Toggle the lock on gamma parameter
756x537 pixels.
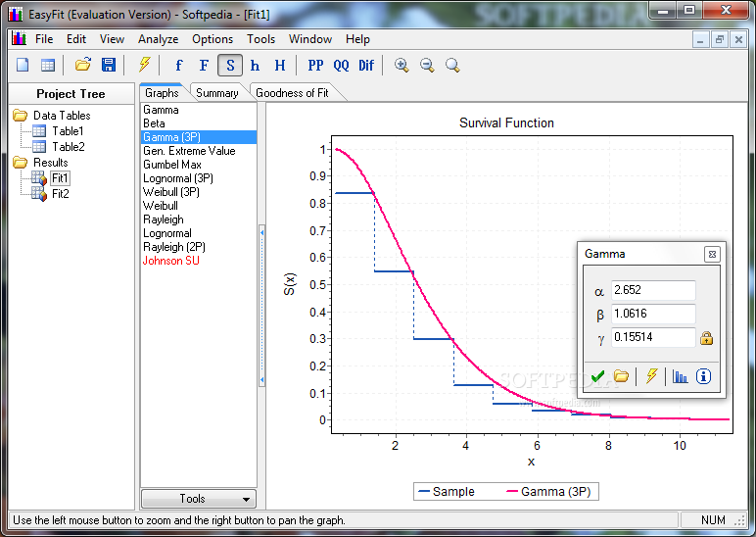point(707,338)
